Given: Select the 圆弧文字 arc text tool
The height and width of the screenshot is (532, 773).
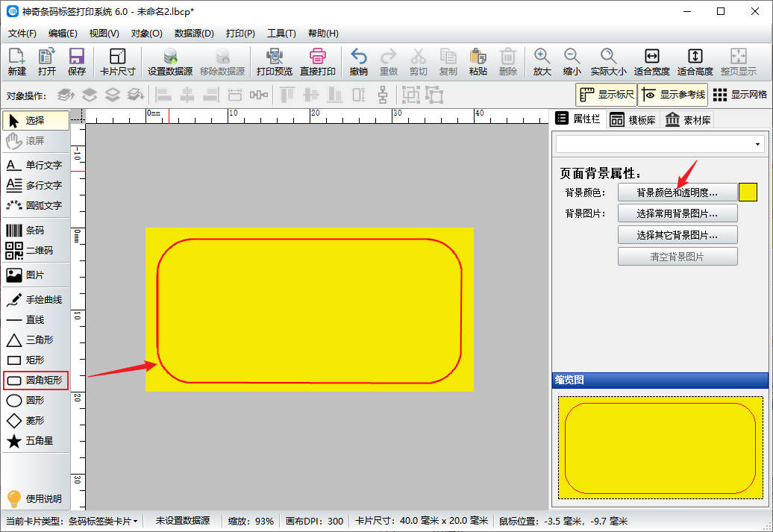Looking at the screenshot, I should pos(35,205).
